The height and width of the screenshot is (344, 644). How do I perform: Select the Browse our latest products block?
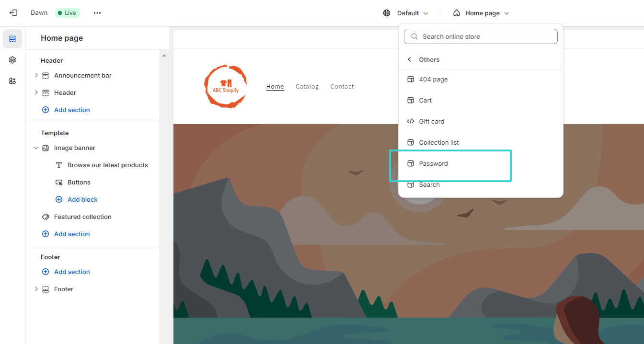click(x=107, y=165)
